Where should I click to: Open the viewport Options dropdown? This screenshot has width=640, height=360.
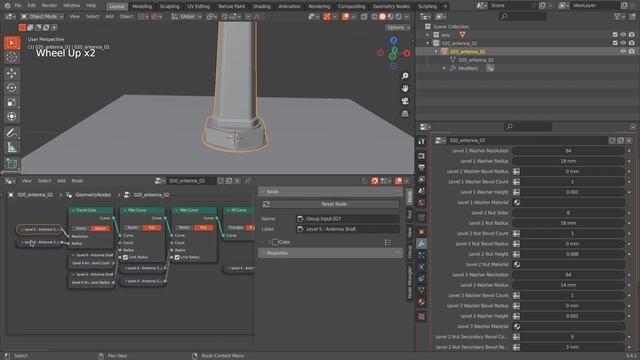tap(398, 27)
